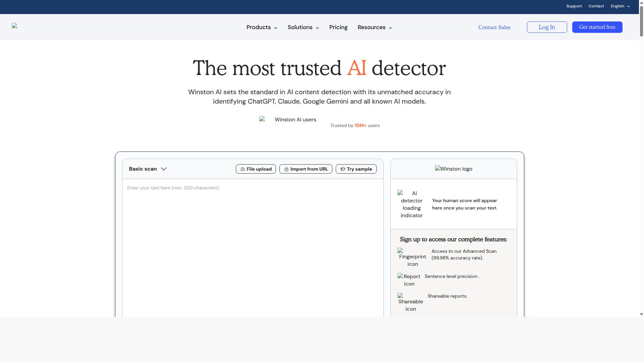Open the Basic scan type dropdown

[148, 169]
